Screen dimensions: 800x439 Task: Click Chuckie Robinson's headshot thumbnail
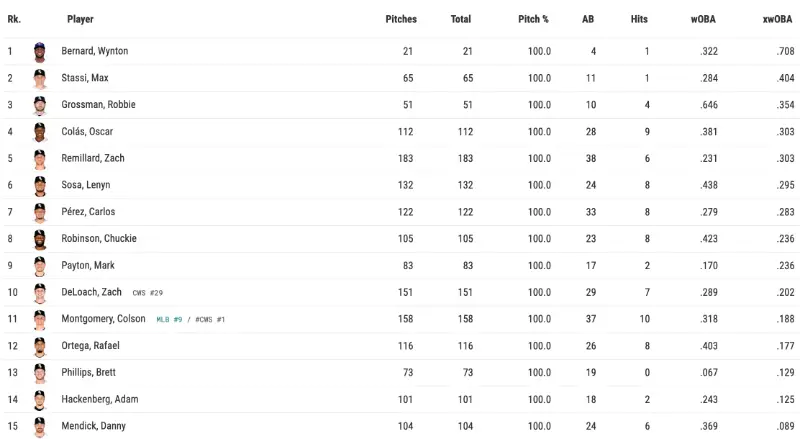[40, 239]
